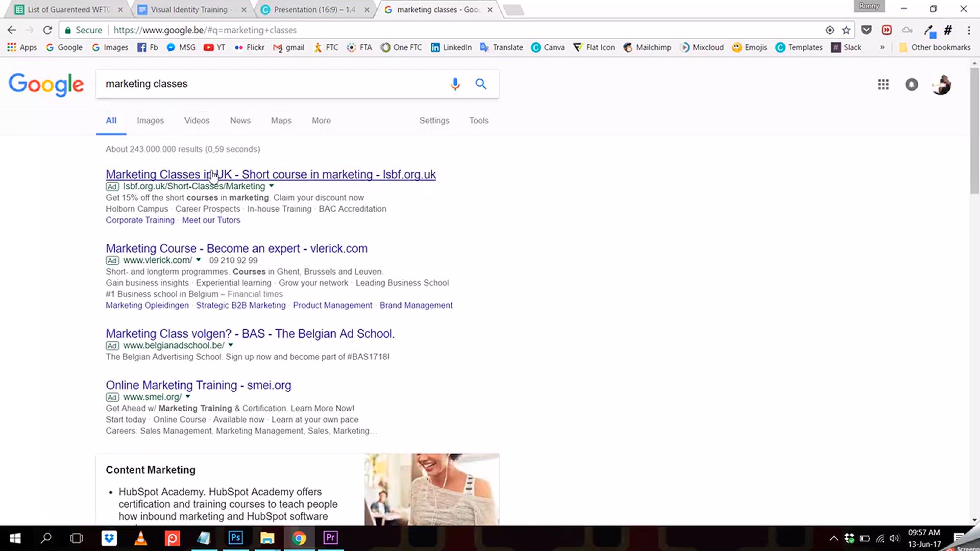Open Mailchimp bookmark
Image resolution: width=980 pixels, height=551 pixels.
(x=647, y=47)
